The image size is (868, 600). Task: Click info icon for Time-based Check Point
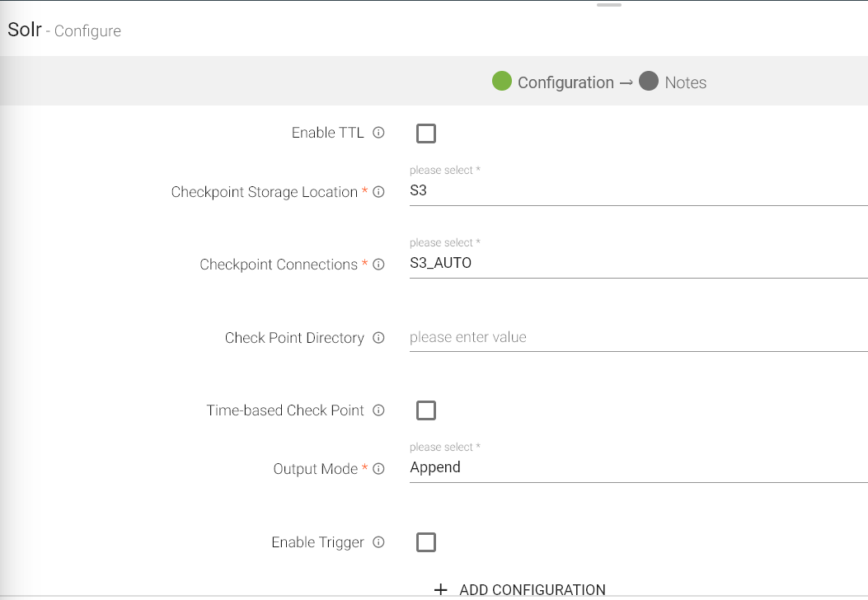379,410
